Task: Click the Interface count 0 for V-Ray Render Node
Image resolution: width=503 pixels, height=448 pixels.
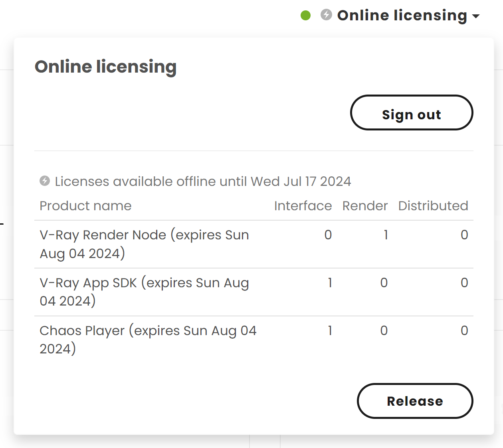Action: (x=328, y=235)
